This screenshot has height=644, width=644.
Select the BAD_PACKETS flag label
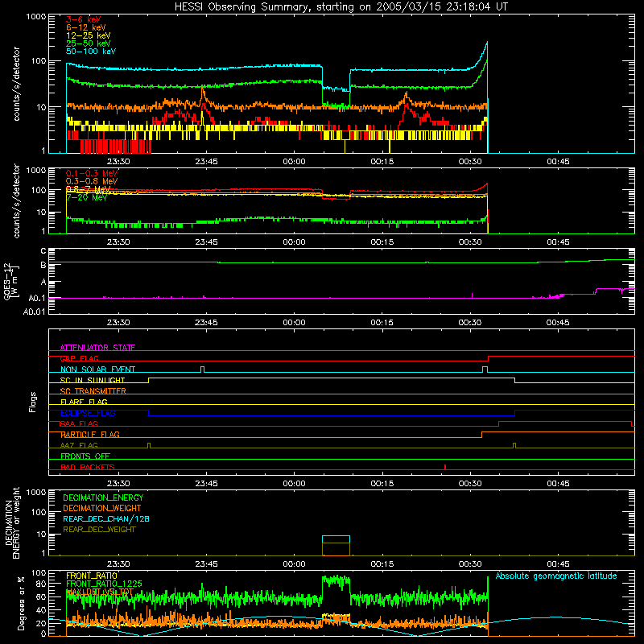tap(88, 467)
